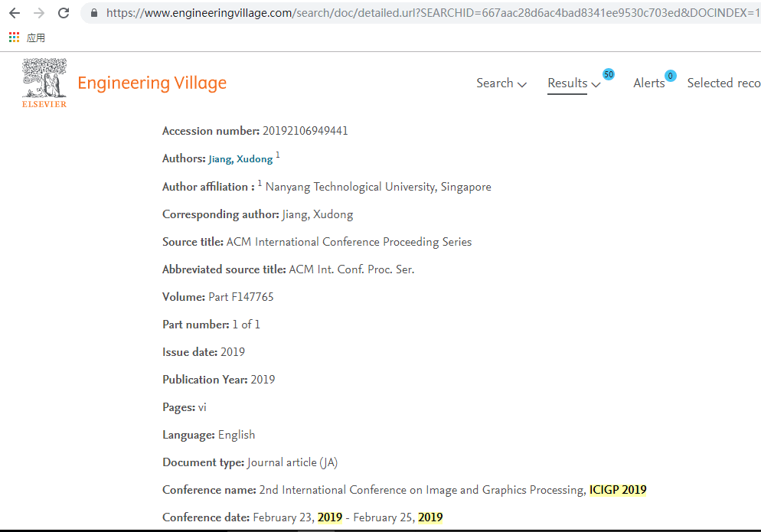This screenshot has height=532, width=761.
Task: Expand the chevron next to Results
Action: tap(596, 84)
